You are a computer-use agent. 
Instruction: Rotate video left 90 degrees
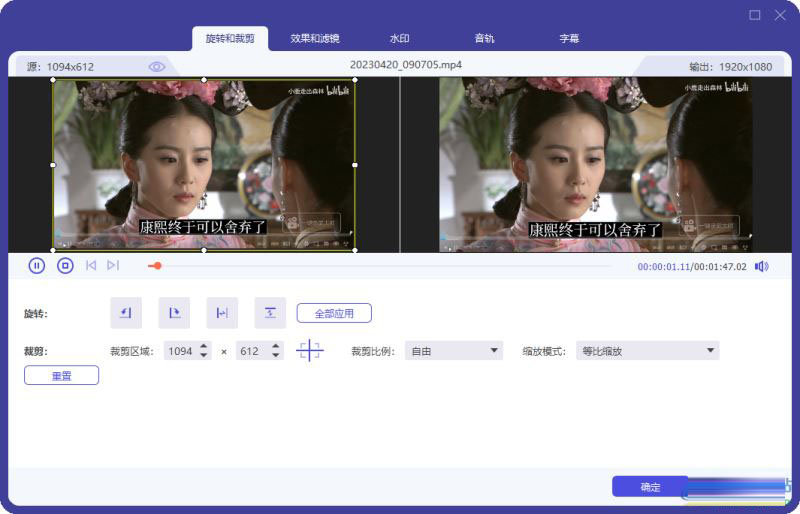[126, 313]
